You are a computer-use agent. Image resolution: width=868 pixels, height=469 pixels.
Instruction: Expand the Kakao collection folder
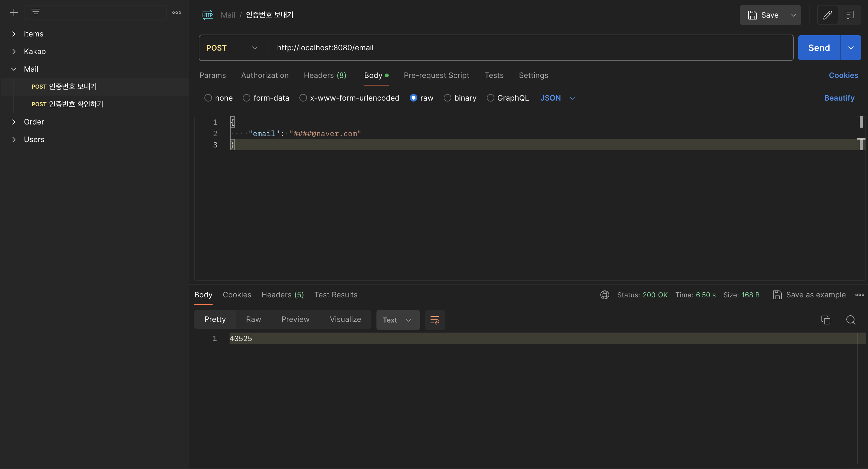[x=14, y=52]
